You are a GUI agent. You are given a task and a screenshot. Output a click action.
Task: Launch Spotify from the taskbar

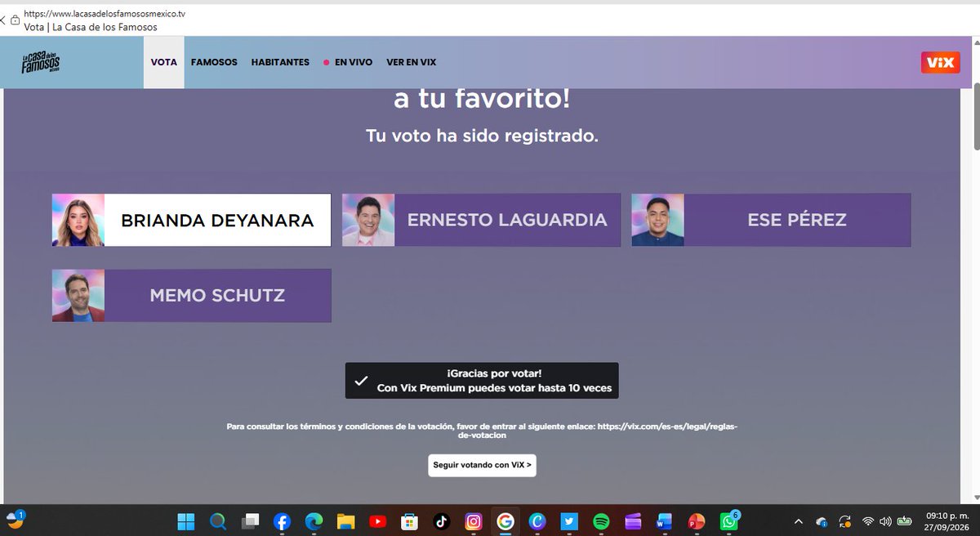tap(601, 521)
